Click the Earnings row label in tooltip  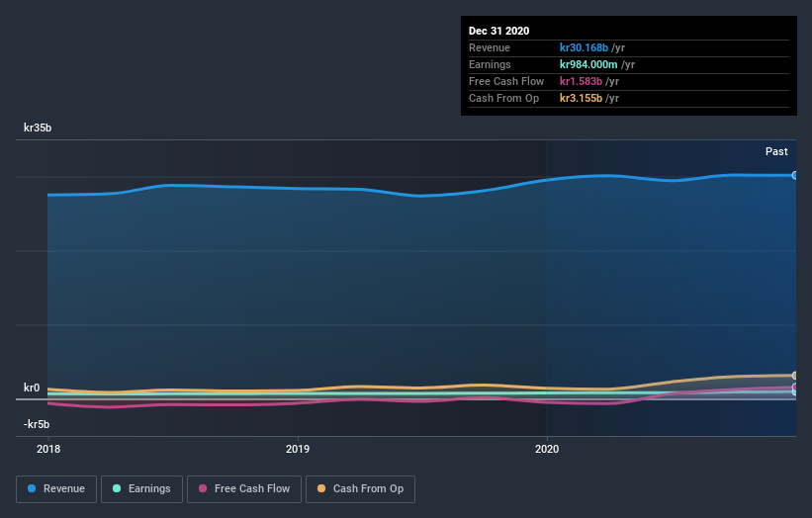pyautogui.click(x=490, y=64)
